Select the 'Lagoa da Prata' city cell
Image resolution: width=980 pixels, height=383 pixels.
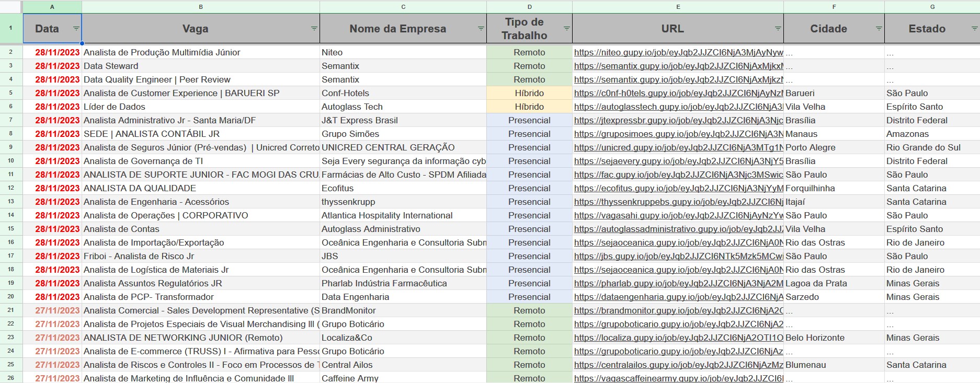tap(834, 283)
